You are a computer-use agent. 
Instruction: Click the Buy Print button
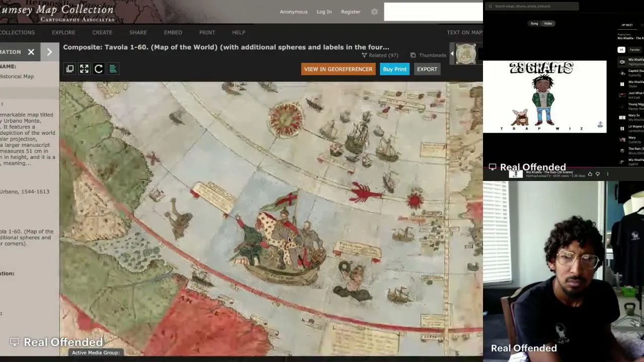point(394,69)
